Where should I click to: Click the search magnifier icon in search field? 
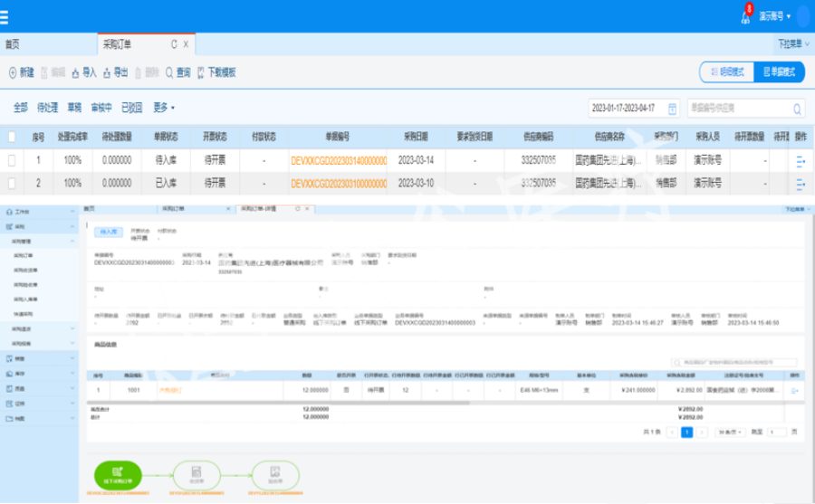coord(797,109)
